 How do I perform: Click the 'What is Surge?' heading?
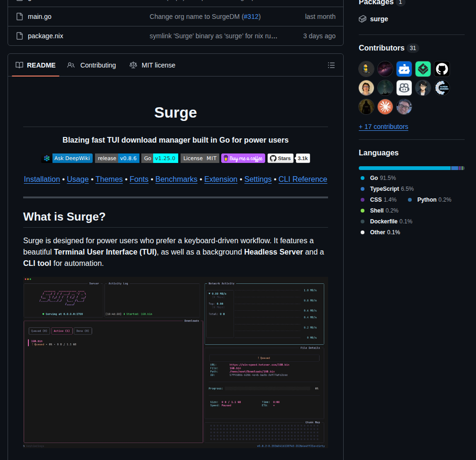click(x=64, y=217)
